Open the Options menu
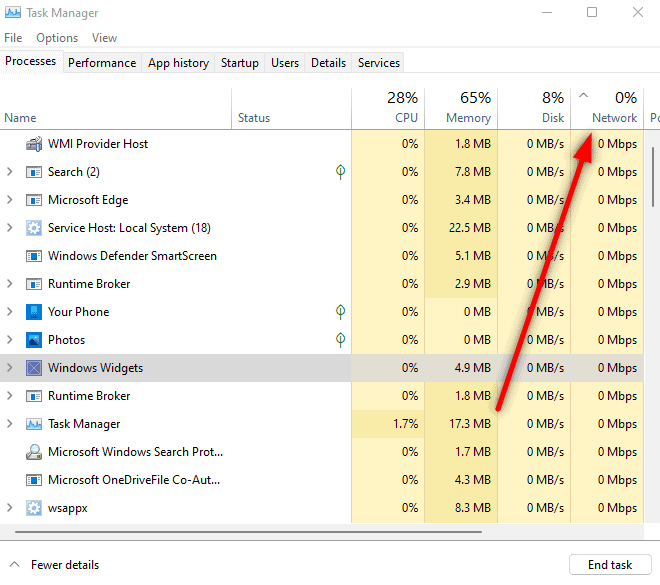The image size is (660, 585). (57, 38)
